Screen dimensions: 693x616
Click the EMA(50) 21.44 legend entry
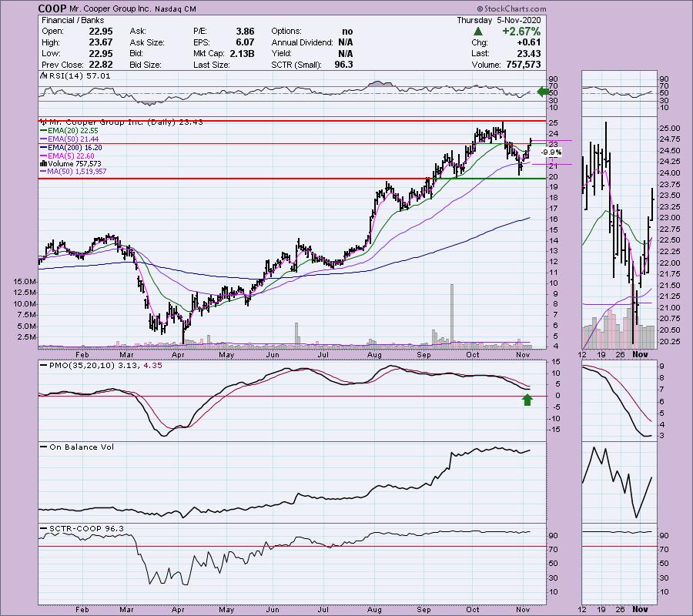tap(69, 139)
